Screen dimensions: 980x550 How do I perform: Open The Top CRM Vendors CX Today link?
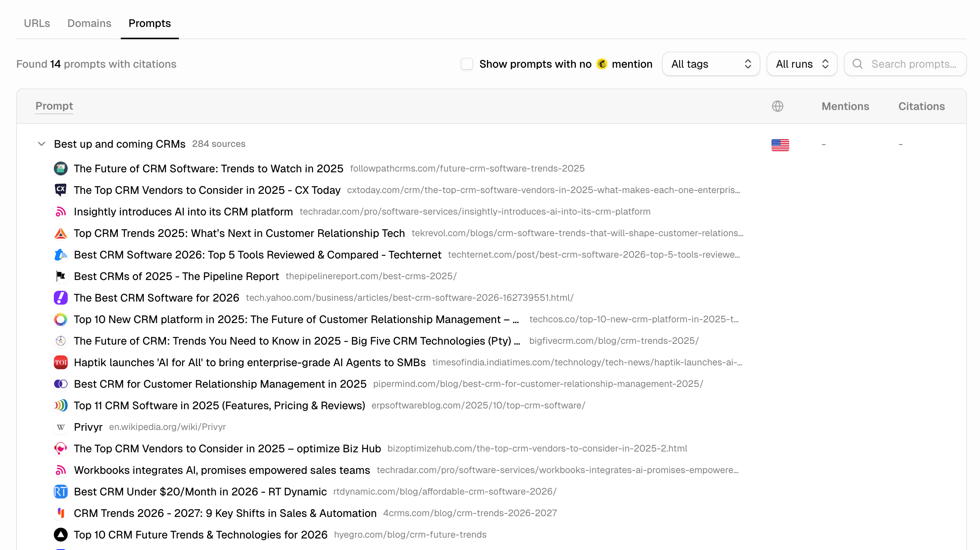click(x=207, y=190)
